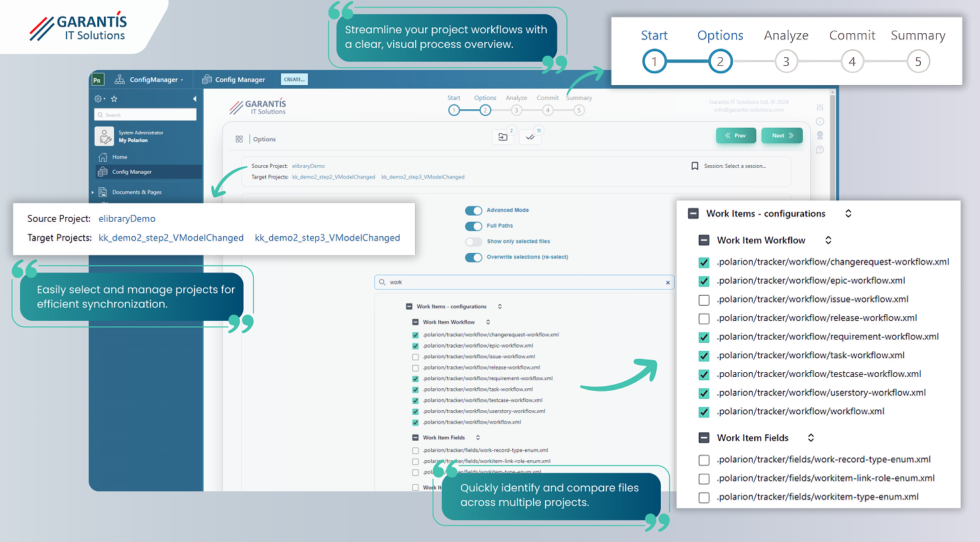
Task: Open the Work Item Fields sort chevron
Action: point(810,437)
